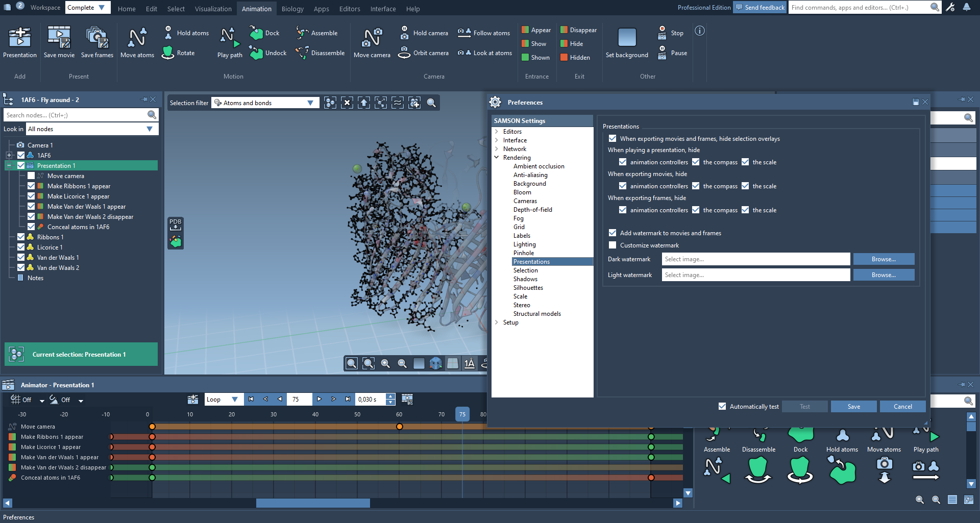980x523 pixels.
Task: Click the Dock animation icon
Action: coord(256,33)
